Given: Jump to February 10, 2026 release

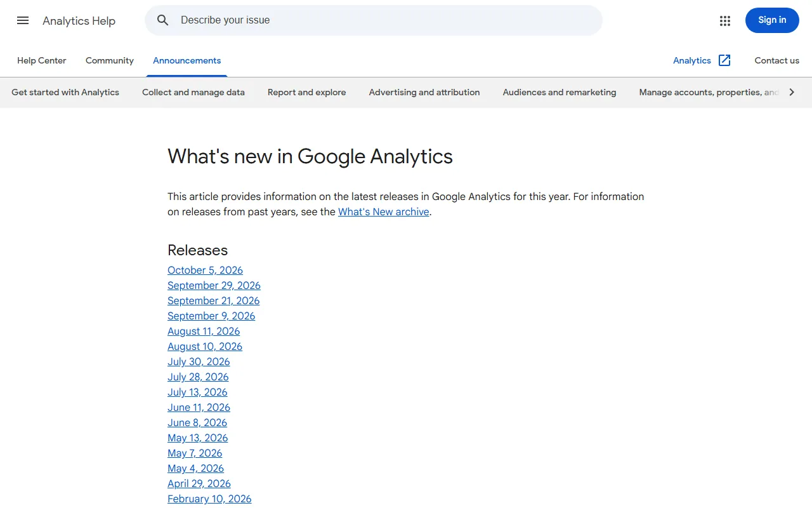Looking at the screenshot, I should 209,498.
